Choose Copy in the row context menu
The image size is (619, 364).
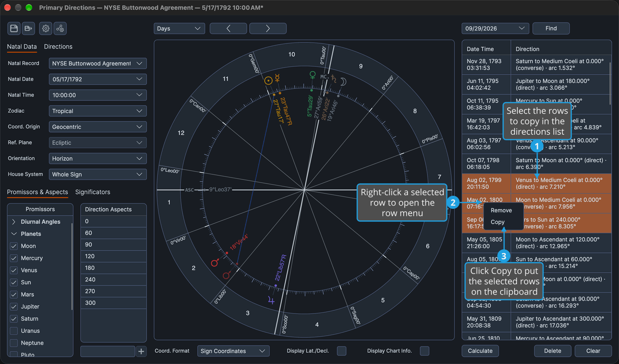[x=498, y=222]
